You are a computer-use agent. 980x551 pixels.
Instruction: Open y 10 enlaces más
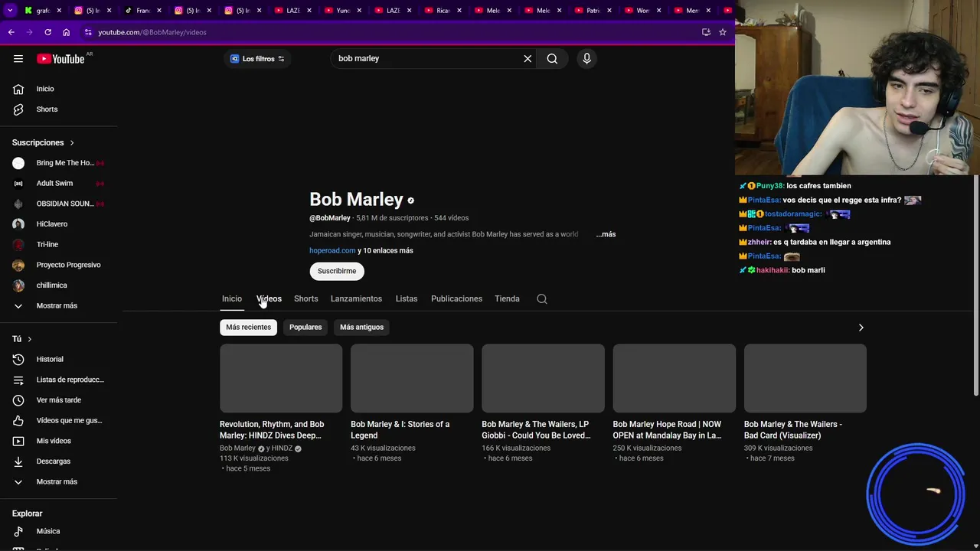[x=385, y=250]
